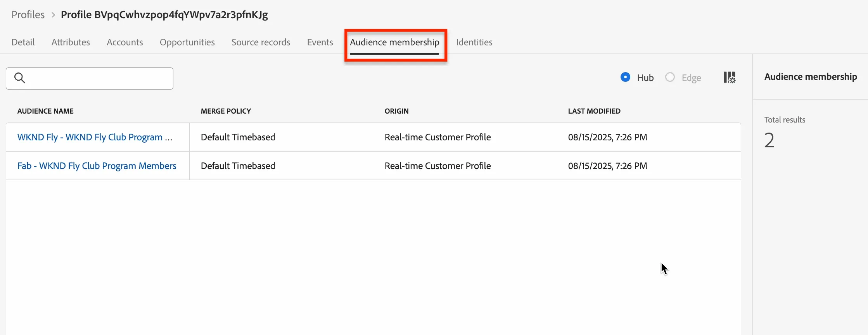Click Real-time Customer Profile in WKND Fly row

tap(438, 137)
